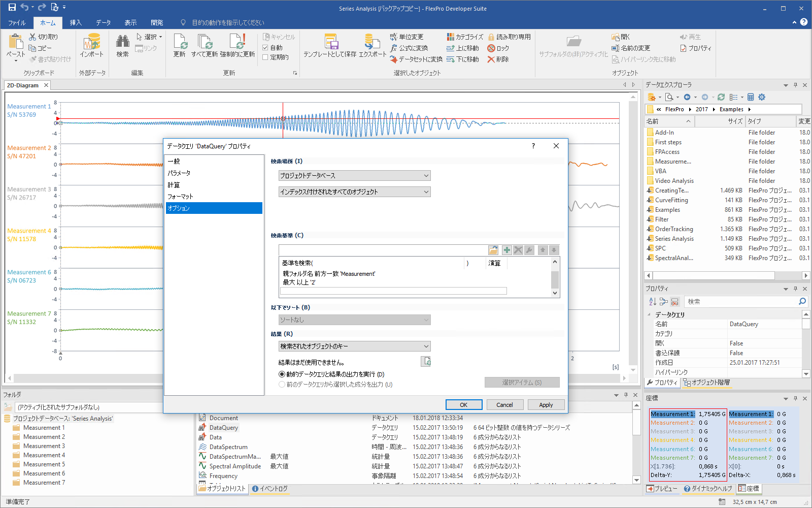The height and width of the screenshot is (508, 812).
Task: Open the 検索 (search binoculars) tool
Action: point(121,46)
